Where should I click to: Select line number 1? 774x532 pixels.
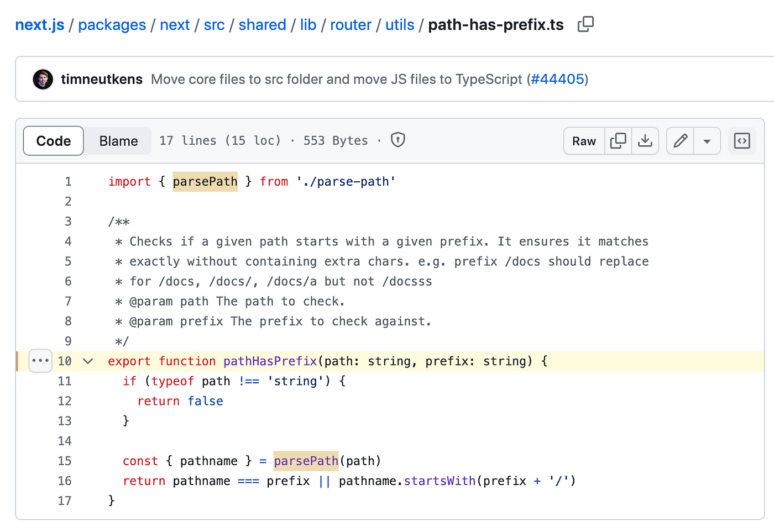point(68,182)
